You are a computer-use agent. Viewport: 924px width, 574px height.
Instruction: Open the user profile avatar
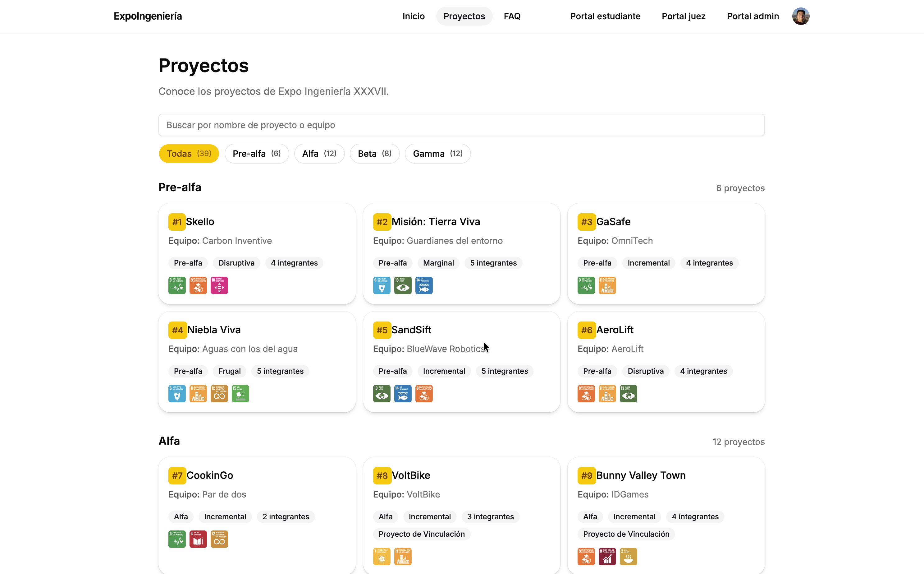801,16
